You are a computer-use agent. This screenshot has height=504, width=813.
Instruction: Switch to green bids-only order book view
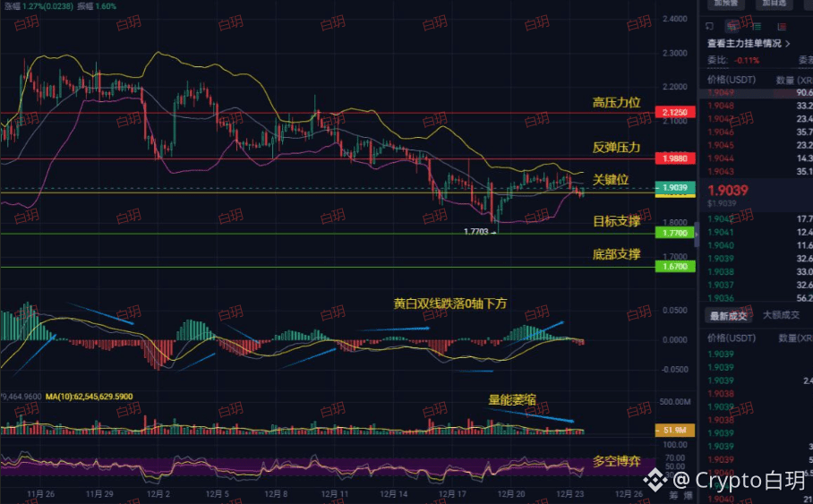pos(757,26)
